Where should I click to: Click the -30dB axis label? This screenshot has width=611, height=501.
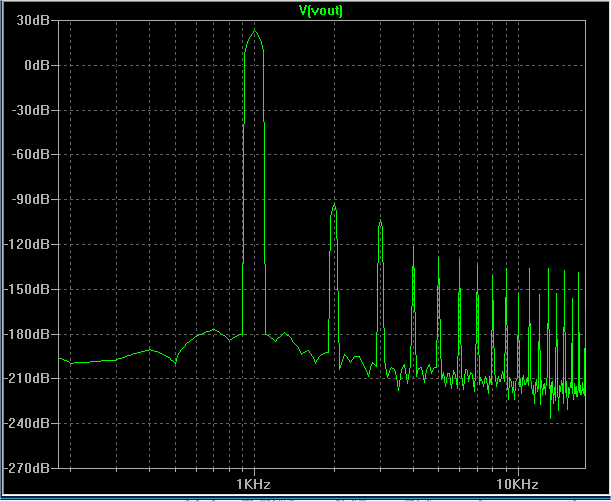click(x=30, y=110)
